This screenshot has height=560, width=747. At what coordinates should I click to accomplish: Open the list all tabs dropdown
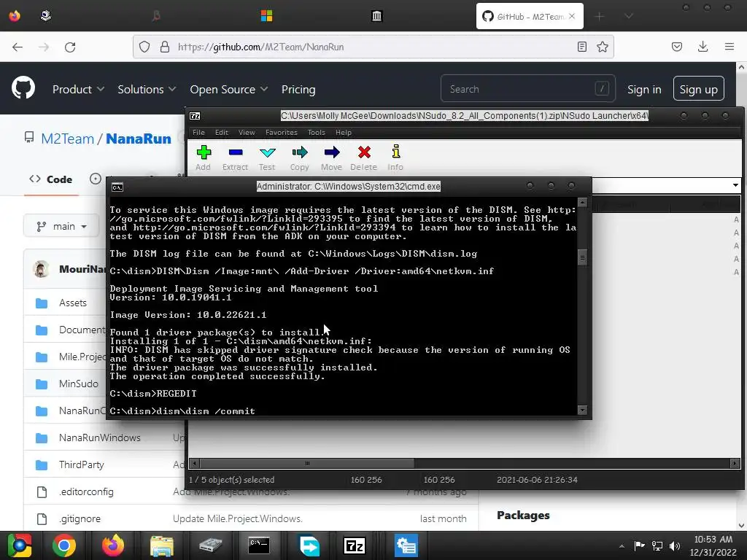click(629, 16)
